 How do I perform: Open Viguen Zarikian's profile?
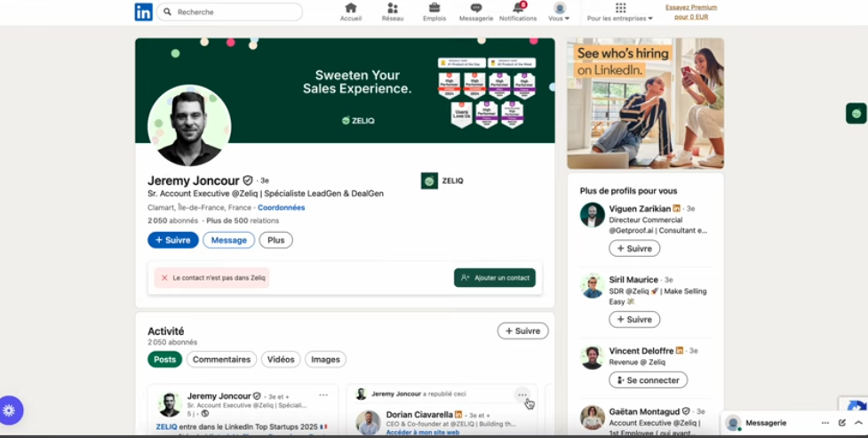640,209
